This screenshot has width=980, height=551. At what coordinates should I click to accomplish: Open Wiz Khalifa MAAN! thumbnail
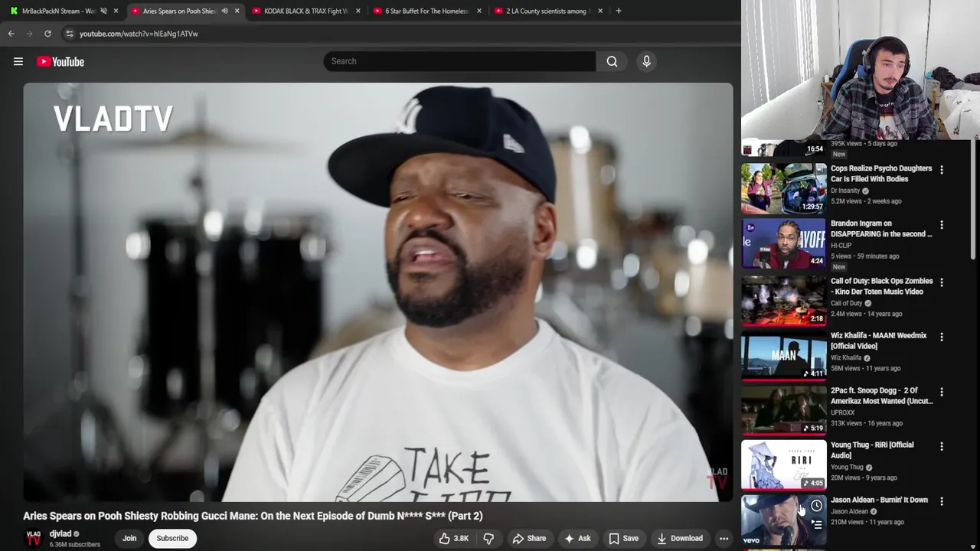(783, 355)
